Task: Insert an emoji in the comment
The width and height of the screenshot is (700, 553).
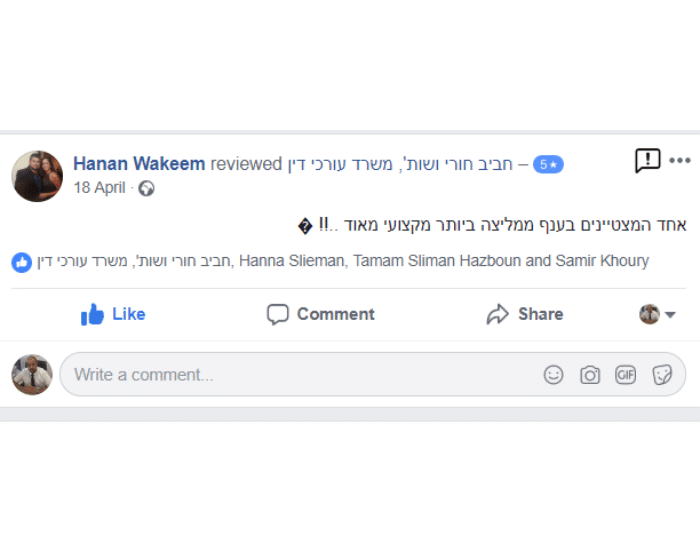Action: point(553,375)
